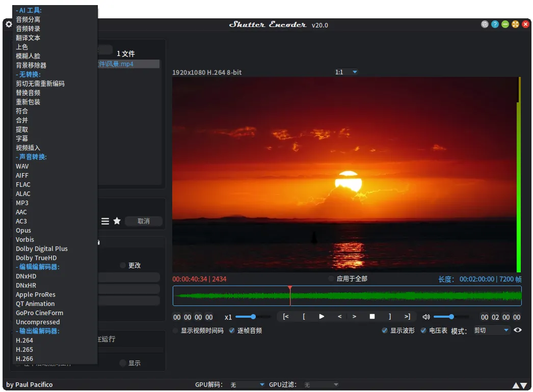
Task: Jump to last frame button
Action: (407, 317)
